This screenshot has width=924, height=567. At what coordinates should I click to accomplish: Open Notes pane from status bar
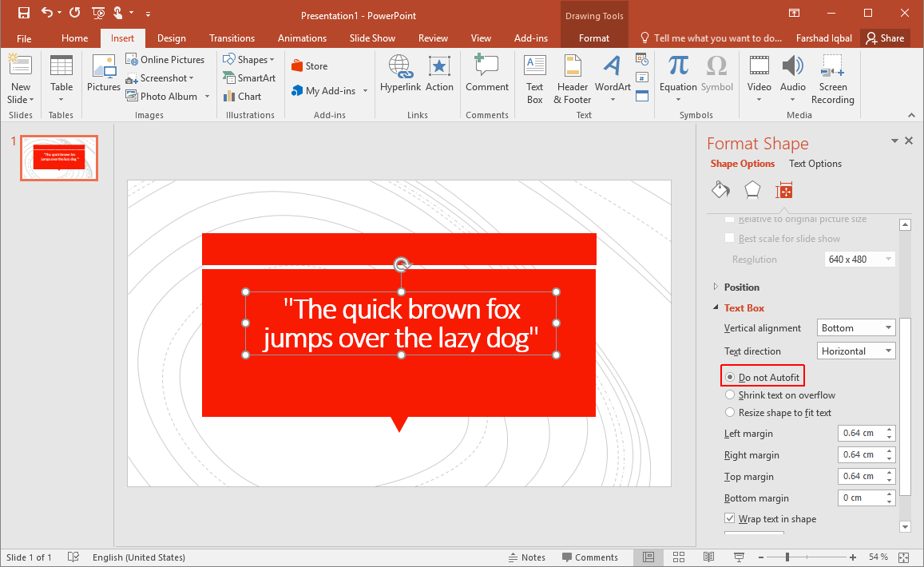(526, 557)
